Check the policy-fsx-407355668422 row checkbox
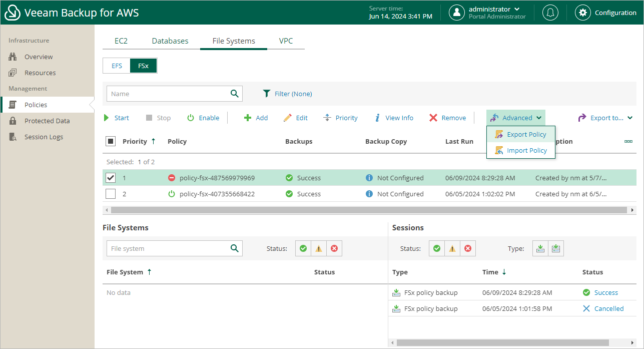The image size is (644, 349). [x=111, y=194]
